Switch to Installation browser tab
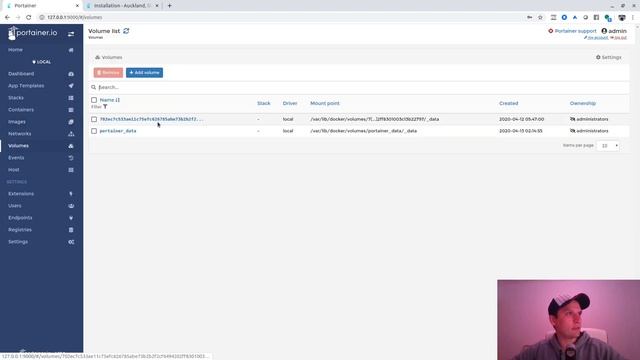The height and width of the screenshot is (360, 640). (123, 6)
